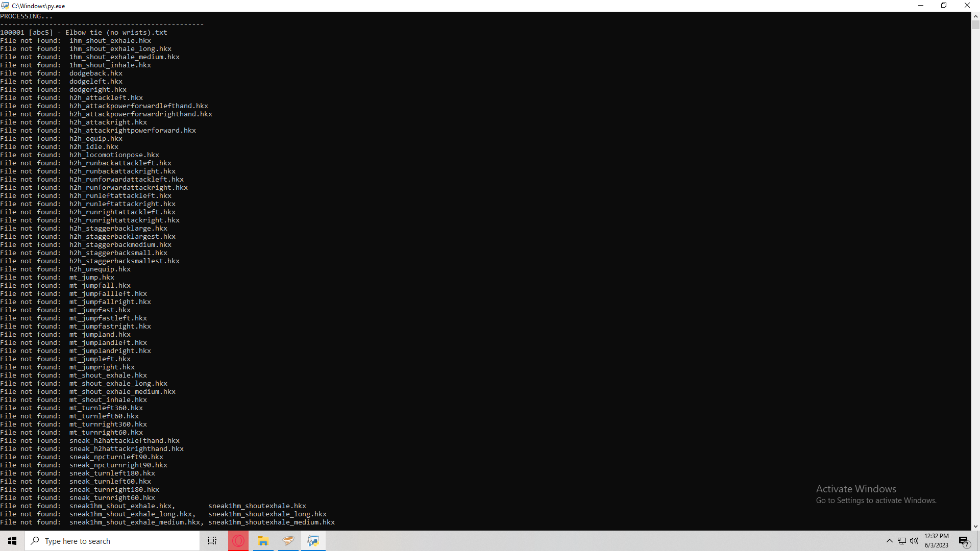The image size is (980, 551).
Task: Open the volume speaker icon in tray
Action: point(914,541)
